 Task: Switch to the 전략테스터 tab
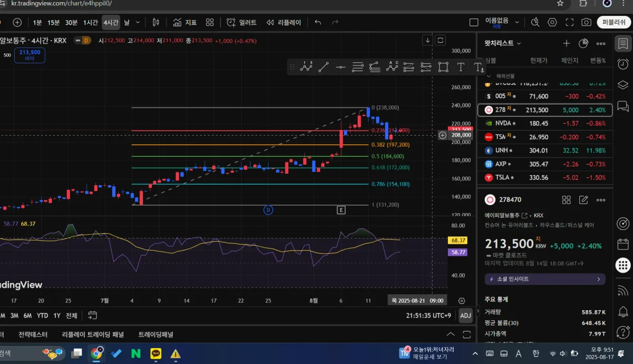33,334
